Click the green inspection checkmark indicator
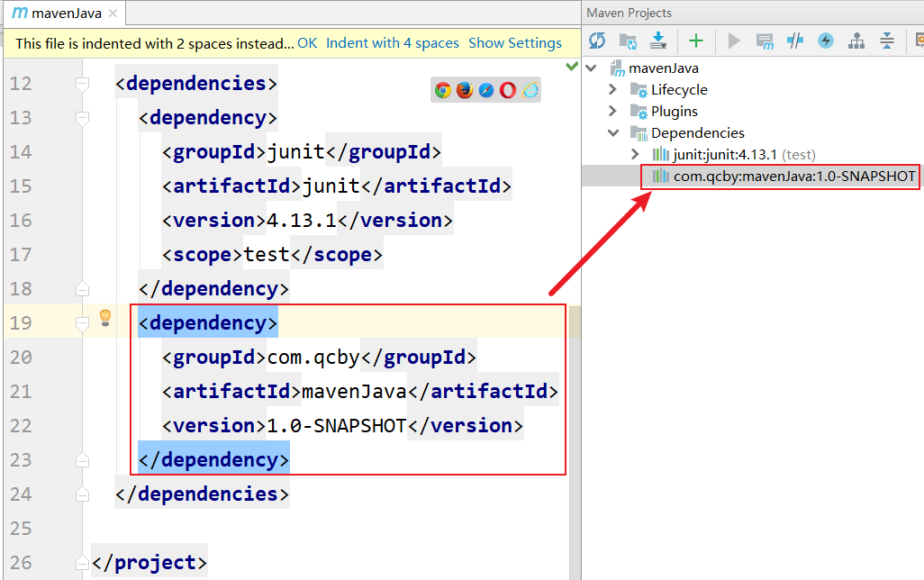The width and height of the screenshot is (924, 580). pyautogui.click(x=572, y=66)
